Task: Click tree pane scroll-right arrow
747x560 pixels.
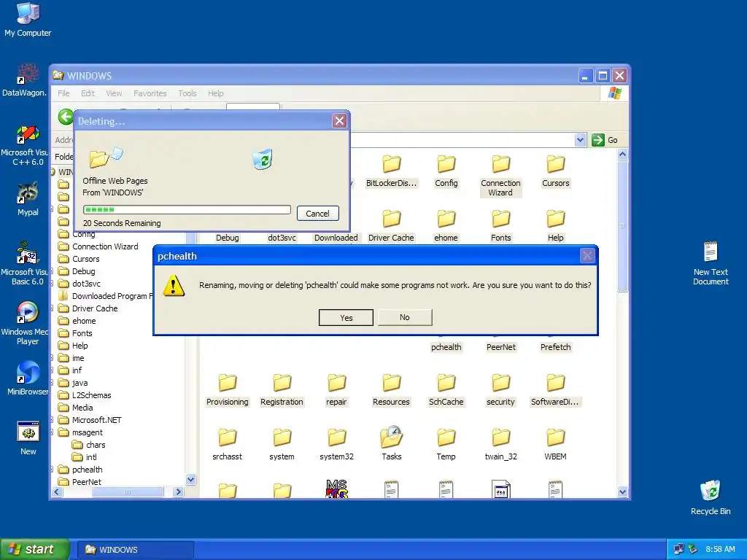Action: pos(178,492)
